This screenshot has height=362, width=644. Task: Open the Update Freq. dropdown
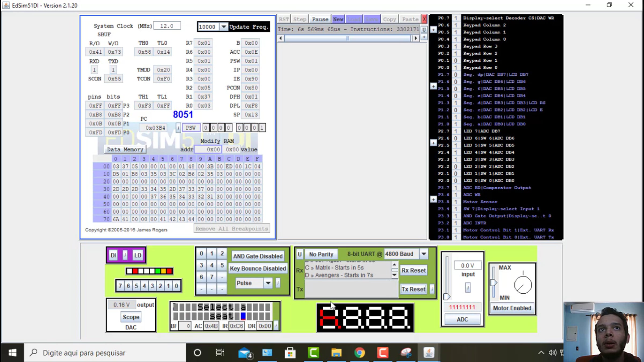coord(223,27)
